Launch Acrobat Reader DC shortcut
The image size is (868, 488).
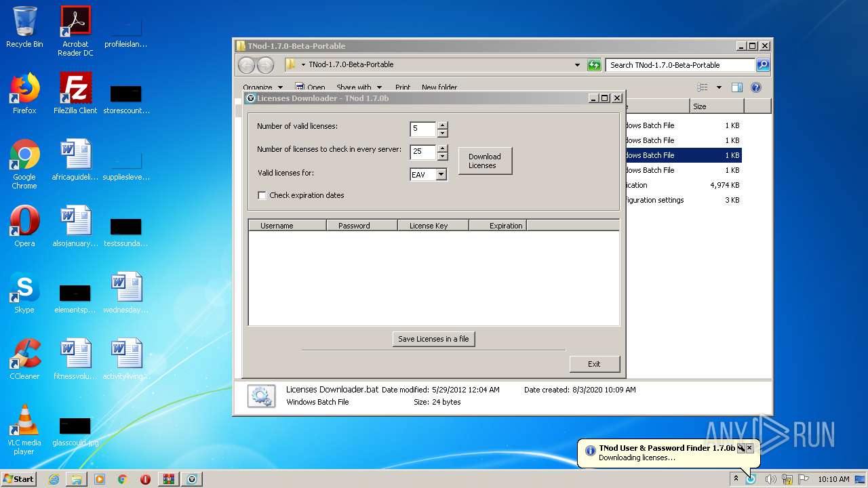(75, 31)
